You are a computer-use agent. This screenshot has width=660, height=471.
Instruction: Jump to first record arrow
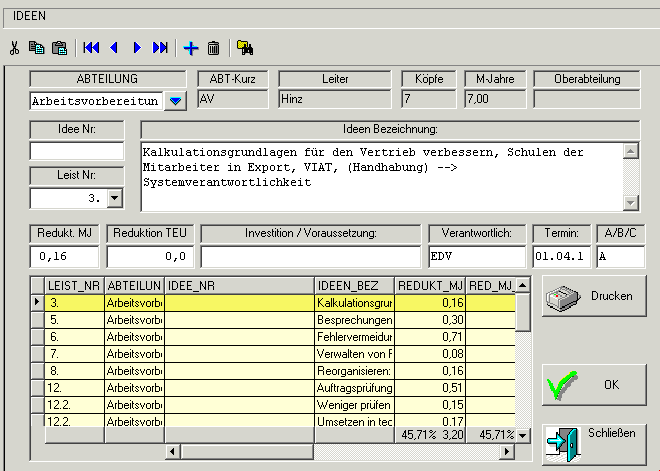click(91, 48)
